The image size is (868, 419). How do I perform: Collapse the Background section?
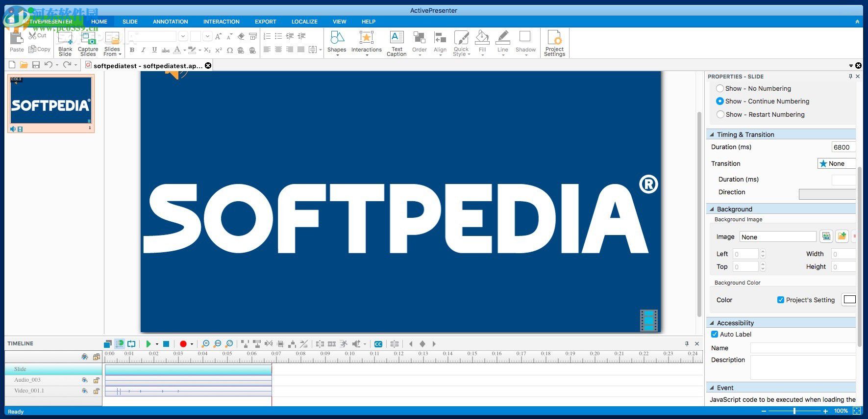click(712, 209)
